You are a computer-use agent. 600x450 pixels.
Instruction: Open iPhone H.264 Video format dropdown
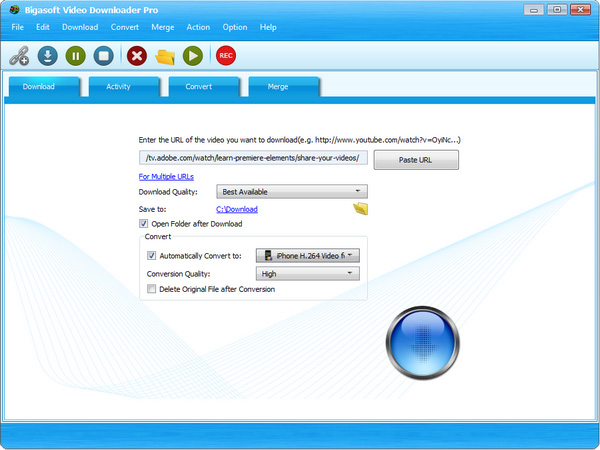click(308, 256)
